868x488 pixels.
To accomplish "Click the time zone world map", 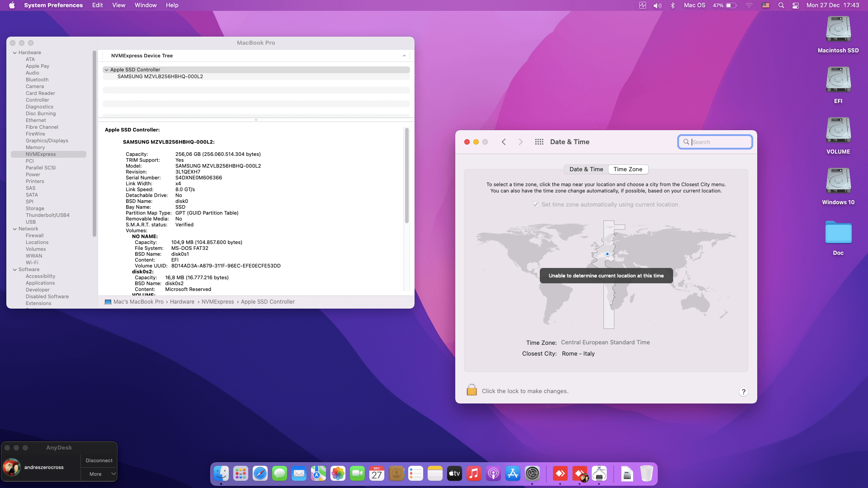I will [606, 274].
